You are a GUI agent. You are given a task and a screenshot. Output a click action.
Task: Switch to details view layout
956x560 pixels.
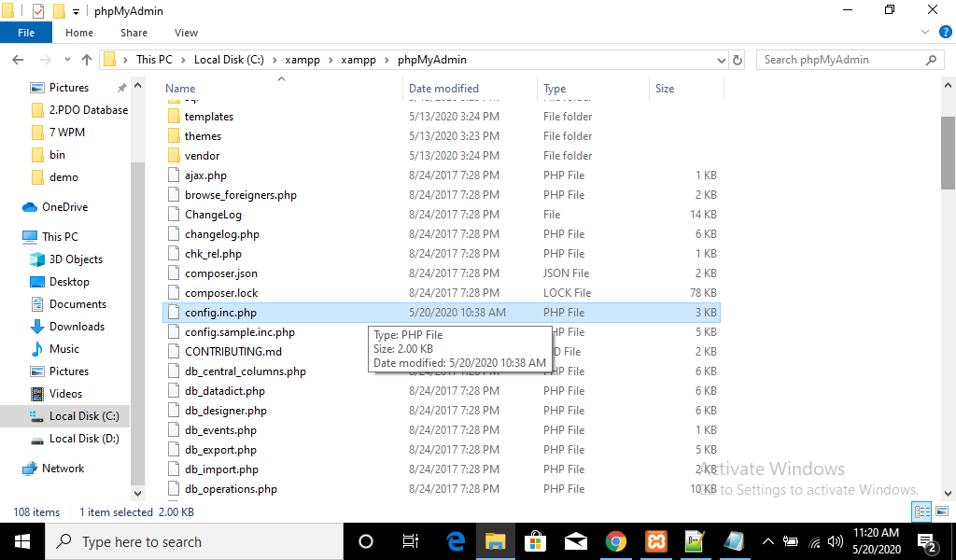920,511
